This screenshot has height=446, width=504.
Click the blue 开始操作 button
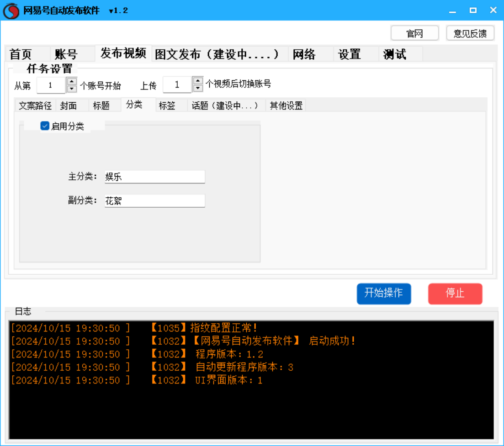coord(384,293)
